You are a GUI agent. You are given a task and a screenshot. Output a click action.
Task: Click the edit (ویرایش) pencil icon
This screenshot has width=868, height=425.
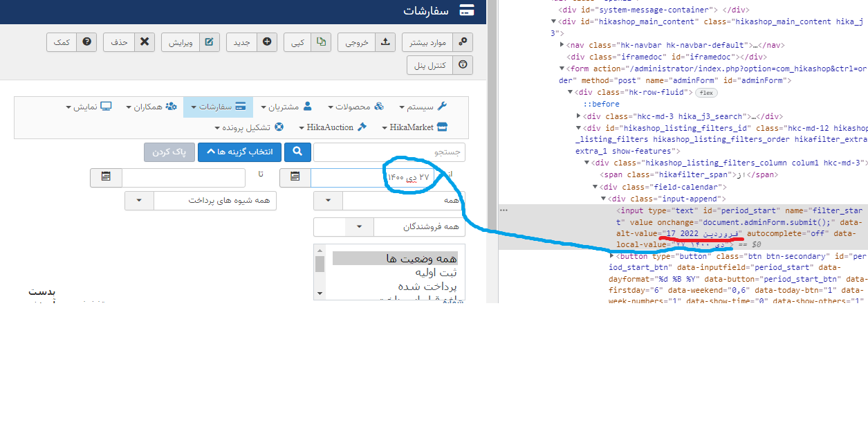click(210, 42)
